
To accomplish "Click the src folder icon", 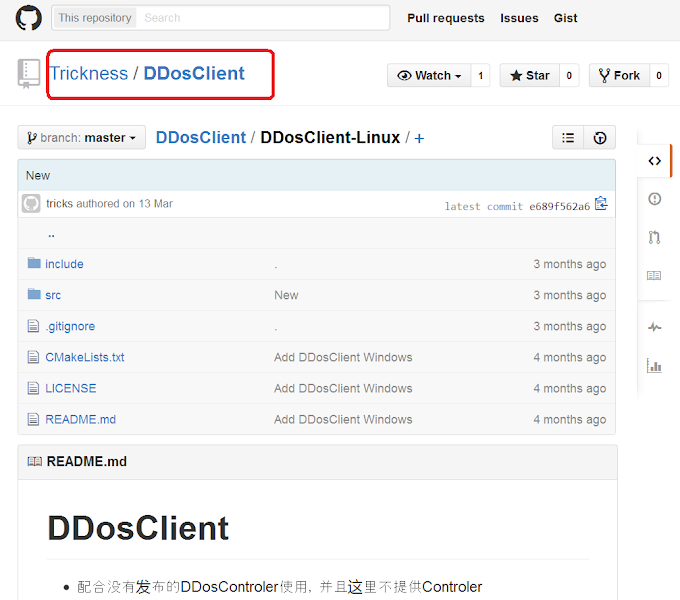I will click(34, 294).
